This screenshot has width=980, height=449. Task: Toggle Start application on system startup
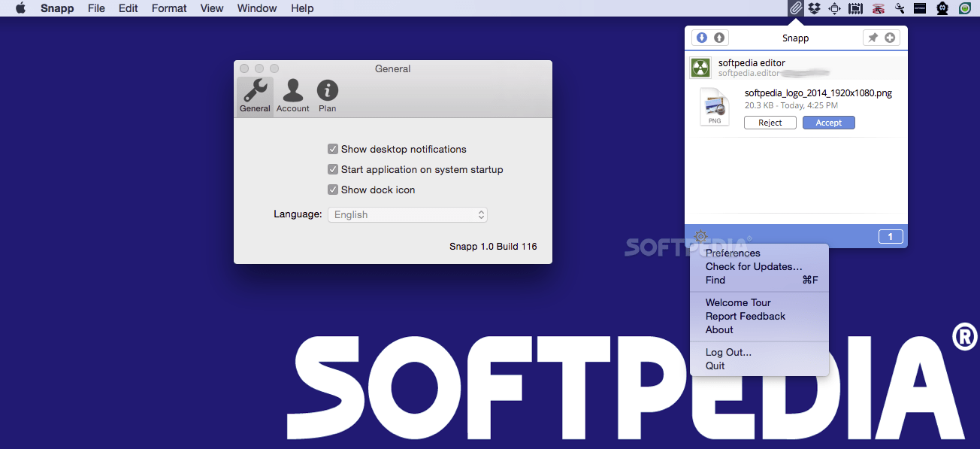coord(333,169)
